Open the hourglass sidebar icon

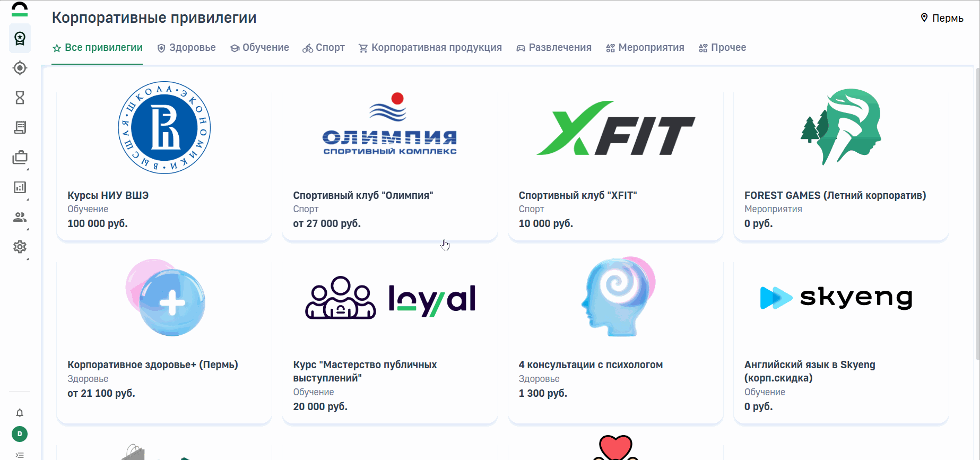pyautogui.click(x=20, y=98)
